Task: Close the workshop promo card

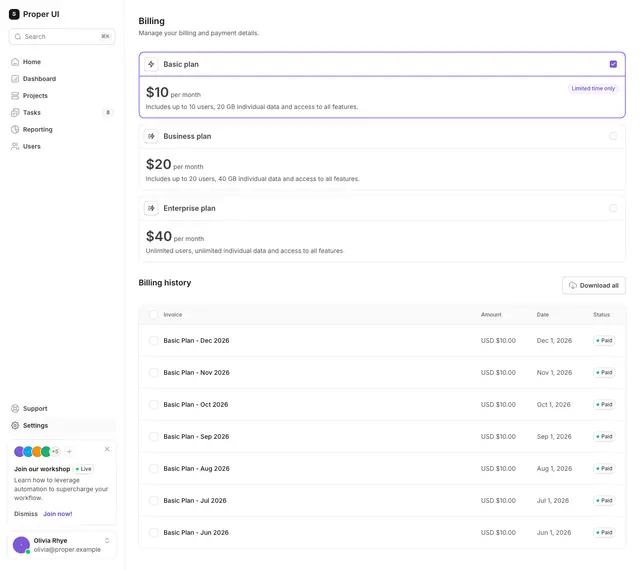Action: [107, 449]
